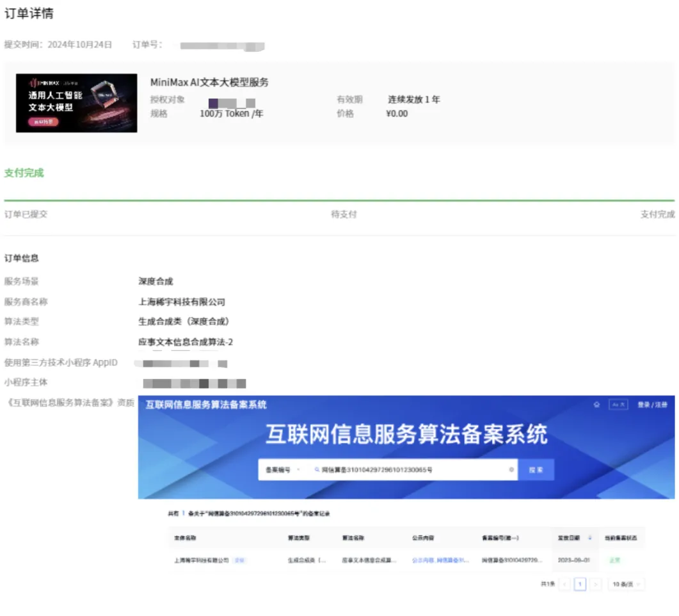The width and height of the screenshot is (679, 616).
Task: Click the 支付完成 green progress bar
Action: tap(339, 200)
